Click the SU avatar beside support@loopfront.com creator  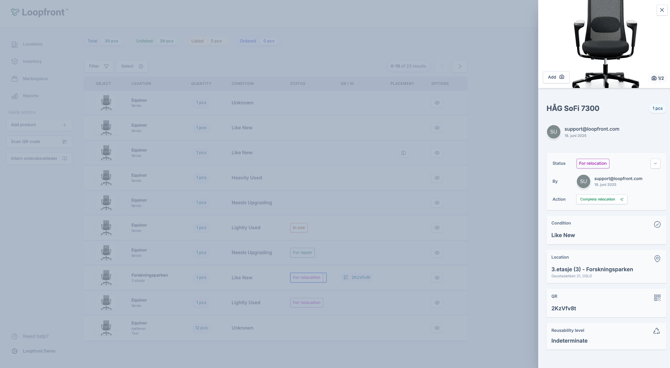coord(553,132)
